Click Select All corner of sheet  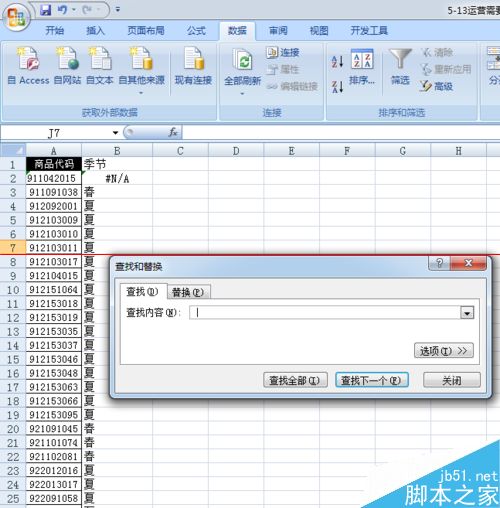click(x=13, y=151)
